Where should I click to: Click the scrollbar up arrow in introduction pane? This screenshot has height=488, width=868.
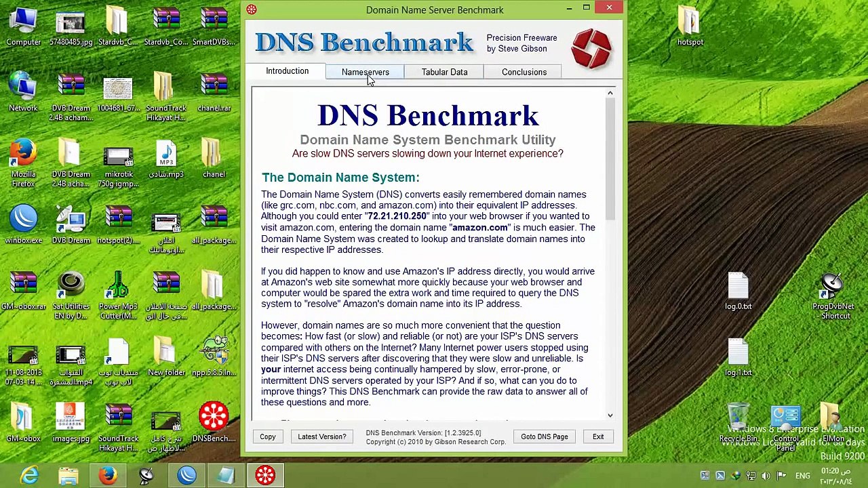click(x=610, y=94)
